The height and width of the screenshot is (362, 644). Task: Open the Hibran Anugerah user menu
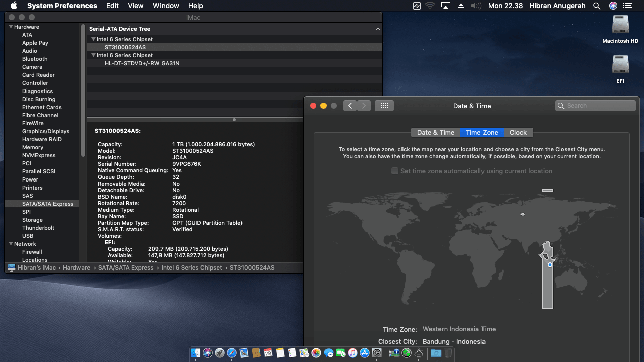click(x=557, y=6)
